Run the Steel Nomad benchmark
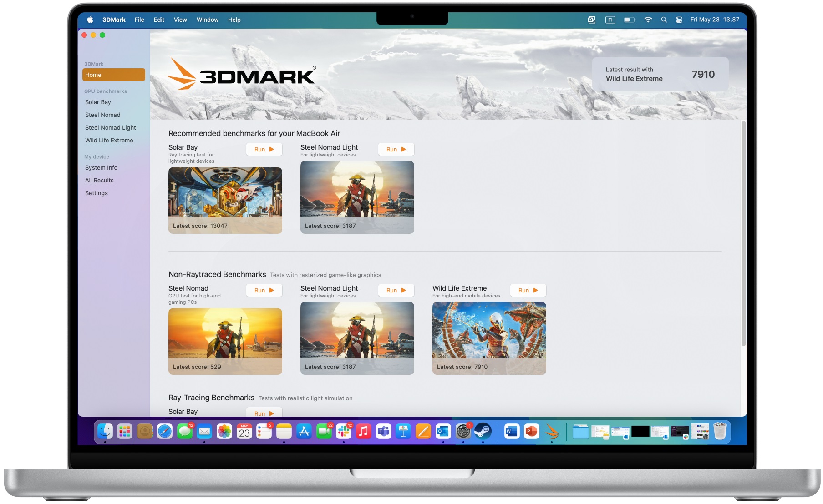 point(264,290)
